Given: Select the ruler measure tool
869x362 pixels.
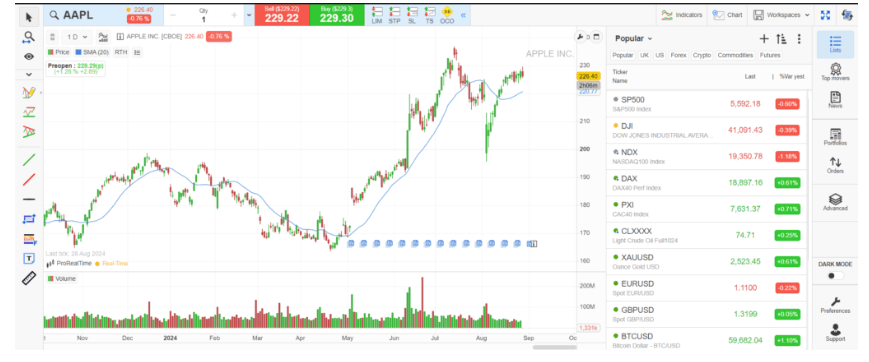Looking at the screenshot, I should tap(29, 278).
